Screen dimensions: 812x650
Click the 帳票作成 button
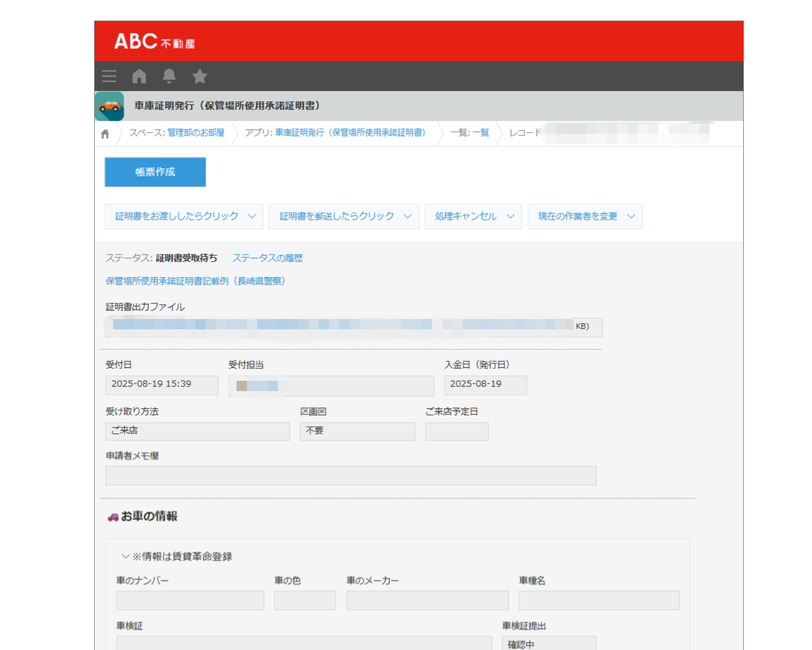[x=155, y=172]
